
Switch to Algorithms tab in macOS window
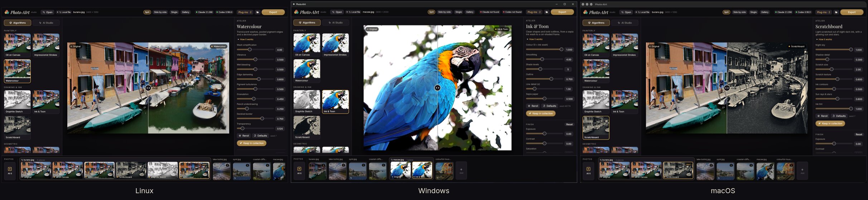[x=596, y=23]
